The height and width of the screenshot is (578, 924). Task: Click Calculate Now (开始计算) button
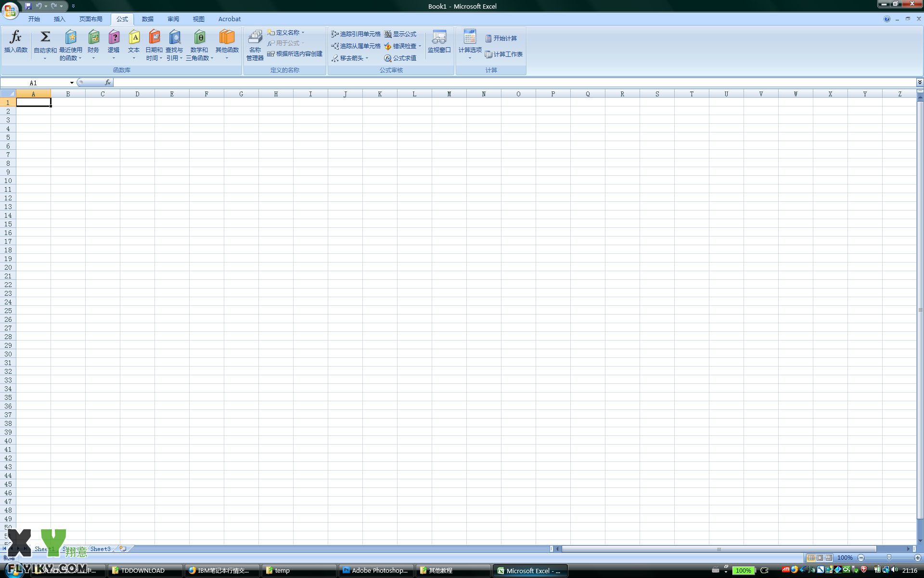[x=501, y=39]
